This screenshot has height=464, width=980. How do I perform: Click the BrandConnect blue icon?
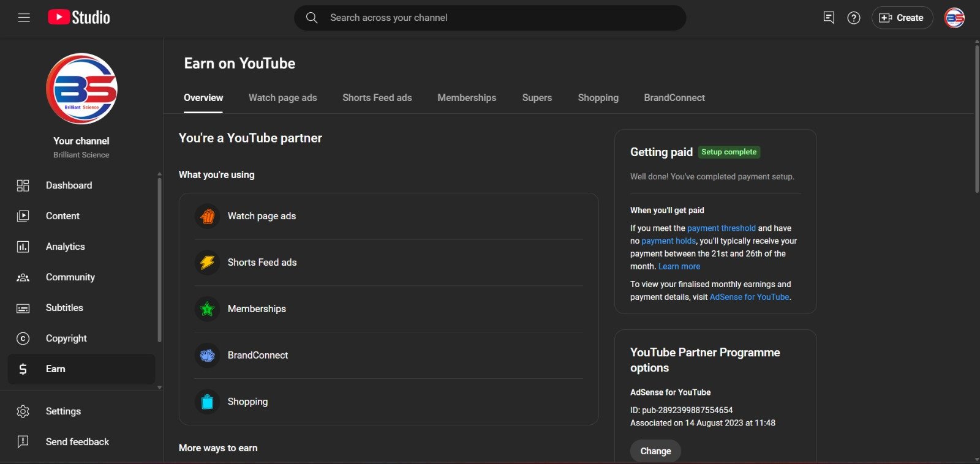click(208, 356)
